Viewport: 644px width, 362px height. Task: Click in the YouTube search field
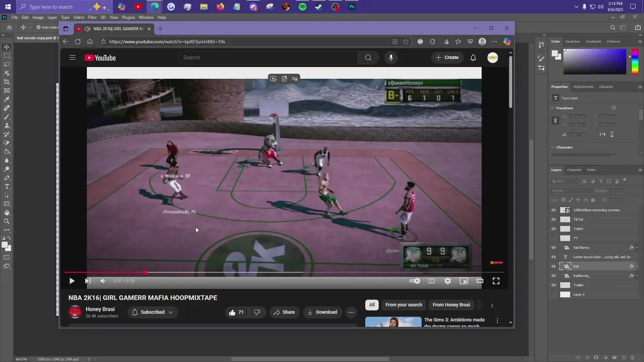268,57
